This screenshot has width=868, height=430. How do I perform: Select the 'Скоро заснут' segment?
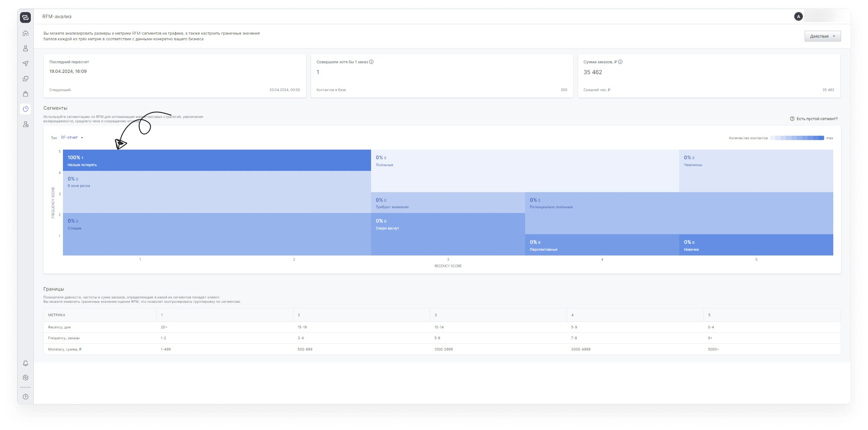[448, 234]
